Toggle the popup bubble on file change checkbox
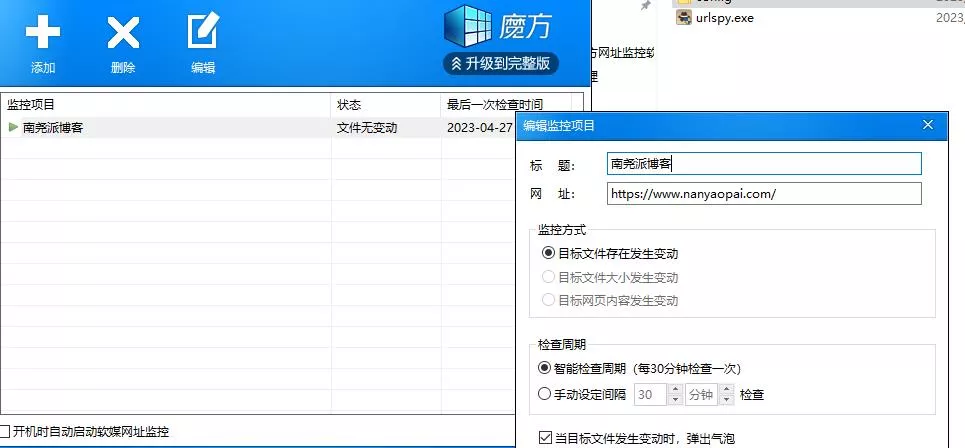Screen dimensions: 965x448 545,438
